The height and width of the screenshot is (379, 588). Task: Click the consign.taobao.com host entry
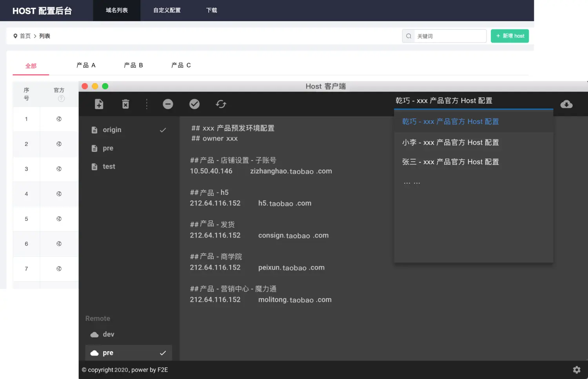coord(294,236)
